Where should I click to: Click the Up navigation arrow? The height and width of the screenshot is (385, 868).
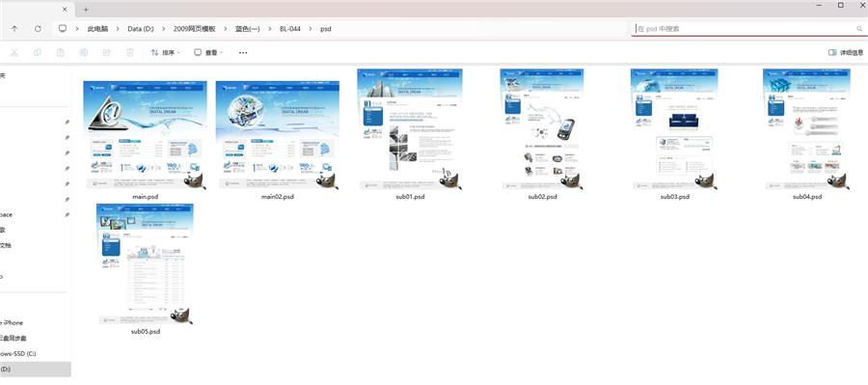[14, 28]
